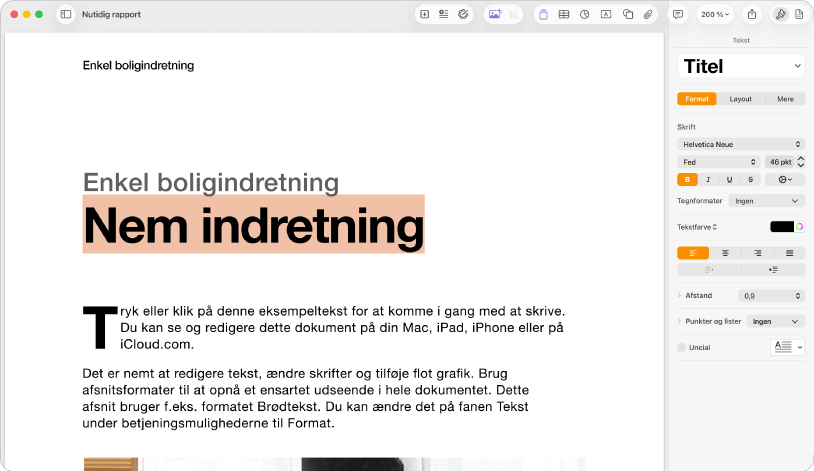
Task: Toggle italic I formatting
Action: point(708,180)
